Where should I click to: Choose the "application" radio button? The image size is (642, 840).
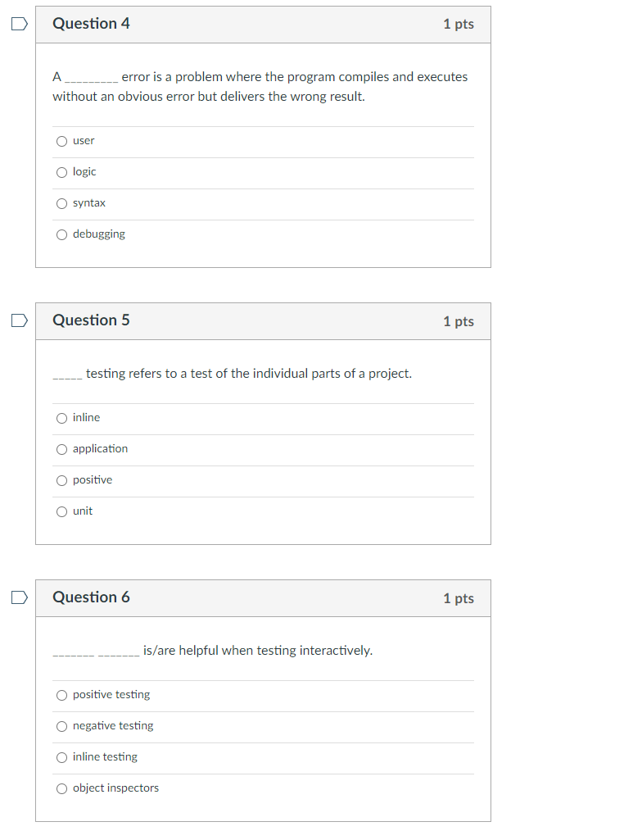click(62, 449)
